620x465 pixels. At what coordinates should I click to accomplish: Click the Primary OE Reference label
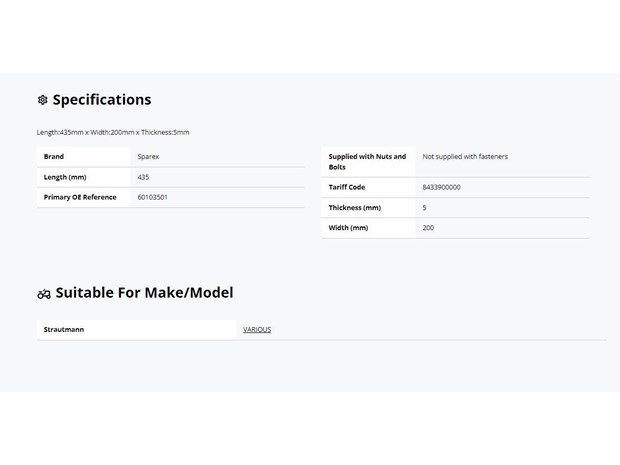click(x=80, y=197)
